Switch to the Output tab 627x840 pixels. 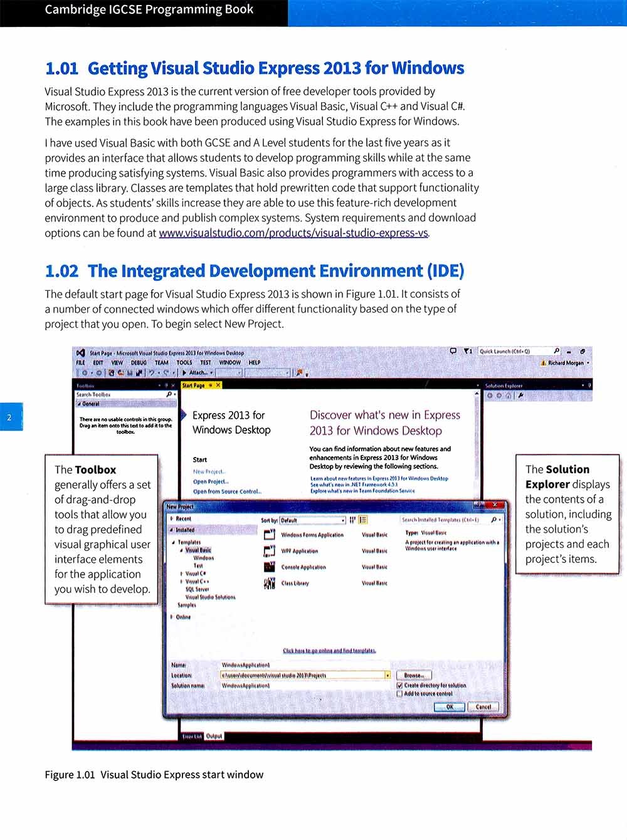click(x=214, y=736)
